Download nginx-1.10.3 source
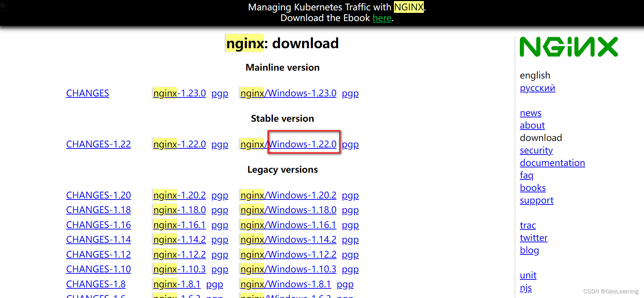The height and width of the screenshot is (298, 644). (x=179, y=269)
